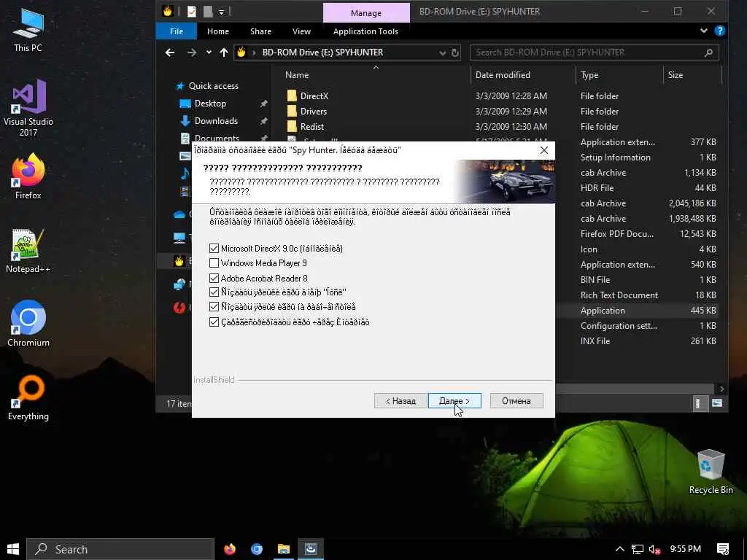
Task: Check the Windows Media Player 9 checkbox
Action: click(x=214, y=262)
